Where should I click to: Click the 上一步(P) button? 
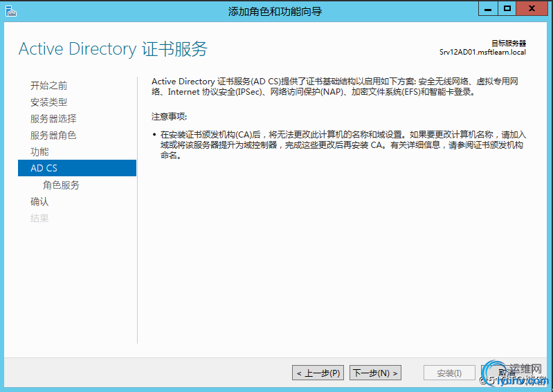pyautogui.click(x=318, y=373)
